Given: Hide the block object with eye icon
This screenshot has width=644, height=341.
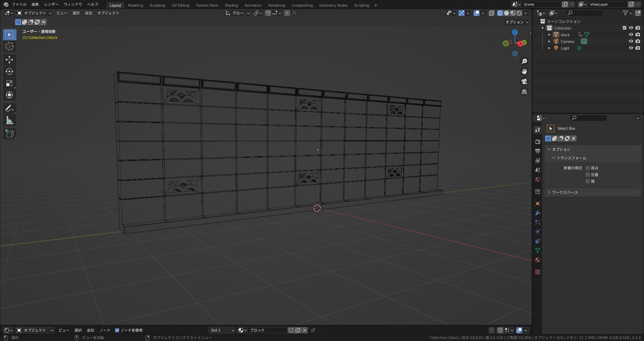Looking at the screenshot, I should [x=631, y=35].
